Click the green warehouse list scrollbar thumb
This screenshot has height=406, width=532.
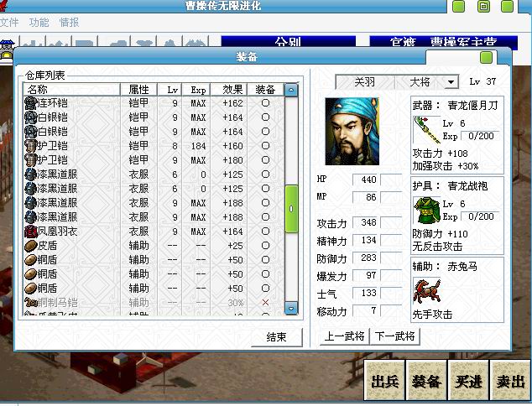[x=291, y=209]
